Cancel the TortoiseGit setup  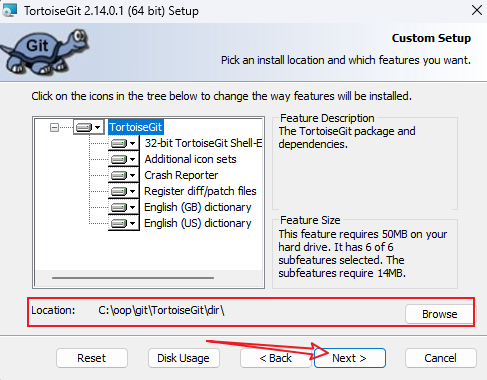pyautogui.click(x=441, y=358)
